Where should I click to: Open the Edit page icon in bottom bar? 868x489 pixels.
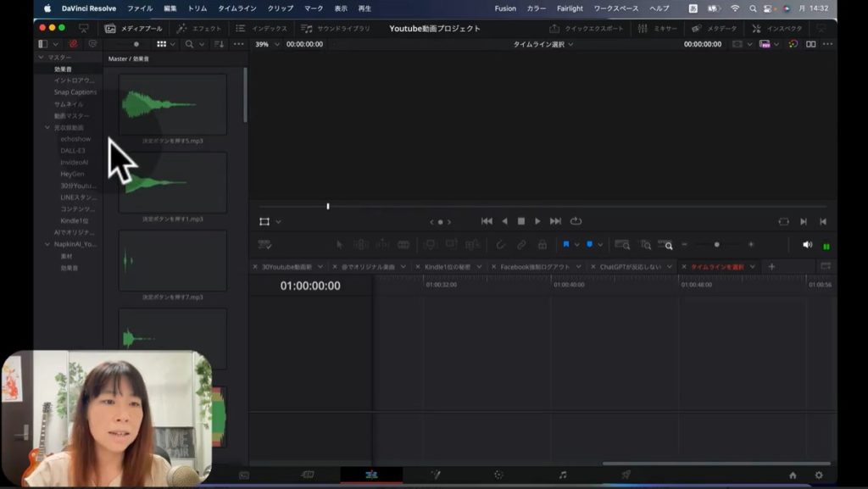tap(371, 475)
